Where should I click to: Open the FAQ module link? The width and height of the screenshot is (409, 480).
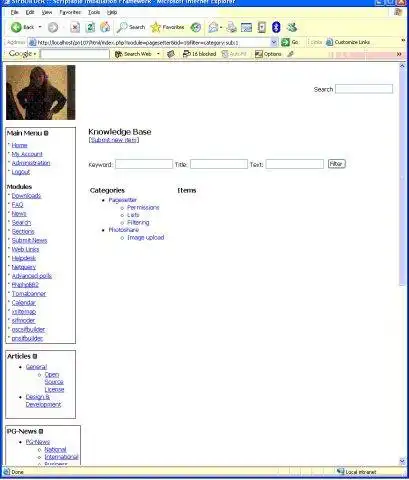point(17,205)
